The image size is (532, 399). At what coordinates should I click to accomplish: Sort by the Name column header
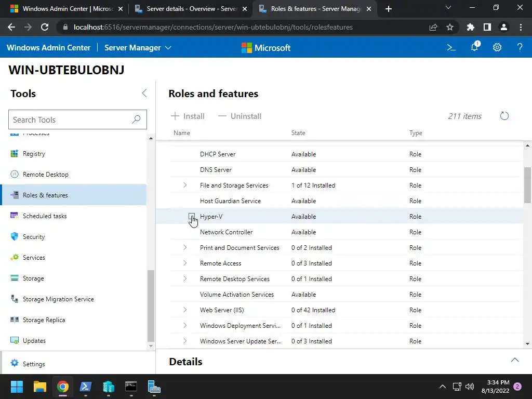coord(182,133)
